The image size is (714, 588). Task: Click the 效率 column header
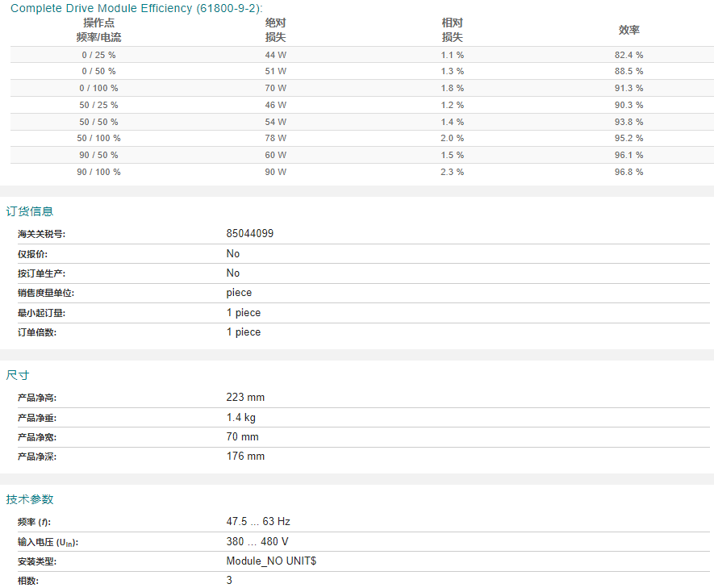(628, 30)
